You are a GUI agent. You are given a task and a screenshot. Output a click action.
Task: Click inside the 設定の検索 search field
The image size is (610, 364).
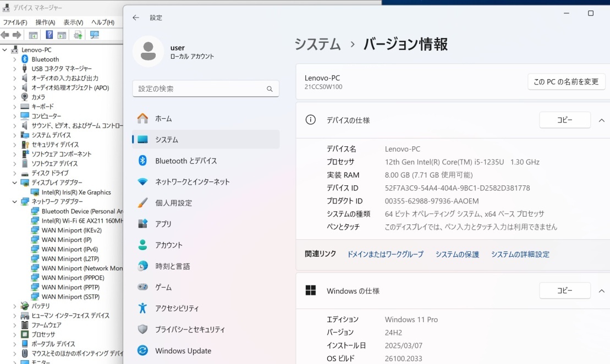pos(204,89)
